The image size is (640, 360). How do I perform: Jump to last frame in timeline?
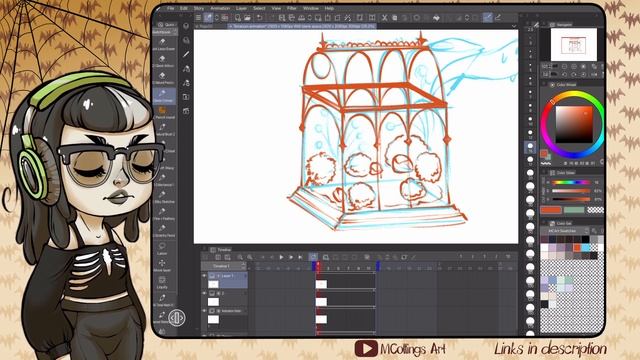pyautogui.click(x=300, y=257)
